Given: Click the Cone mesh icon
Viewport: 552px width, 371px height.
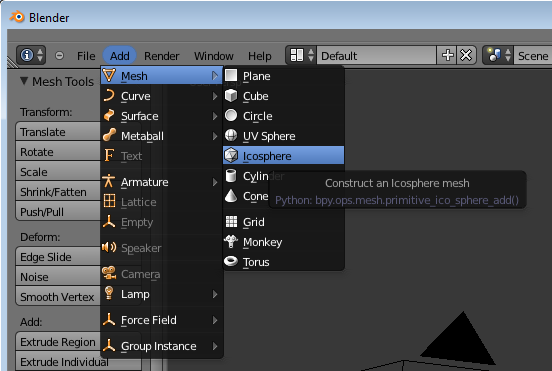Looking at the screenshot, I should (231, 196).
